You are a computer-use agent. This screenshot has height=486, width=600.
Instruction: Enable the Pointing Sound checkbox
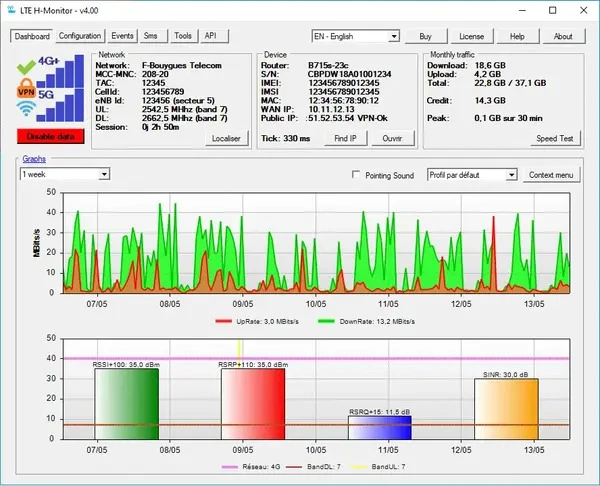358,175
